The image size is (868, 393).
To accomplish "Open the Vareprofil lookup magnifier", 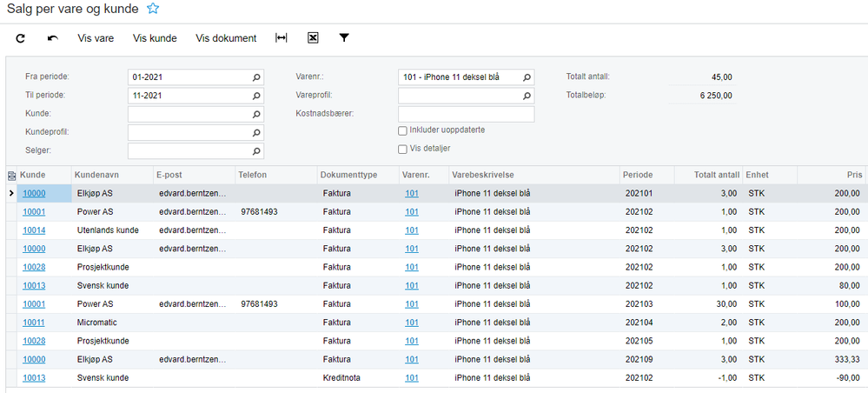I will 527,96.
